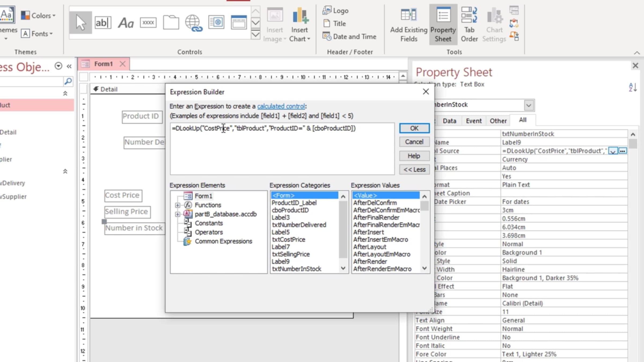Open the calculated control link
The height and width of the screenshot is (362, 644).
pos(281,106)
